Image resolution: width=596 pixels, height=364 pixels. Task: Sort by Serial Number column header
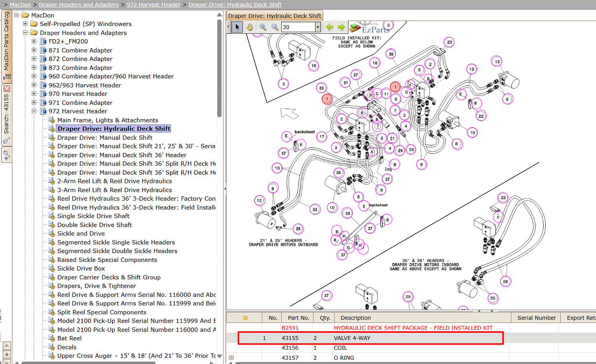coord(536,318)
